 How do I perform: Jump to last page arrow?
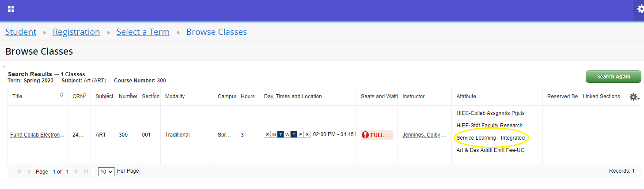click(86, 171)
